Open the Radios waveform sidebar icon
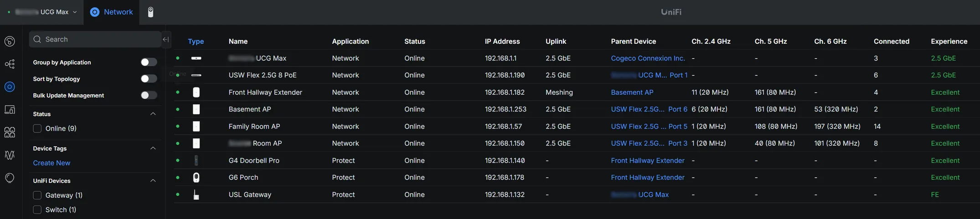This screenshot has width=980, height=219. [10, 155]
